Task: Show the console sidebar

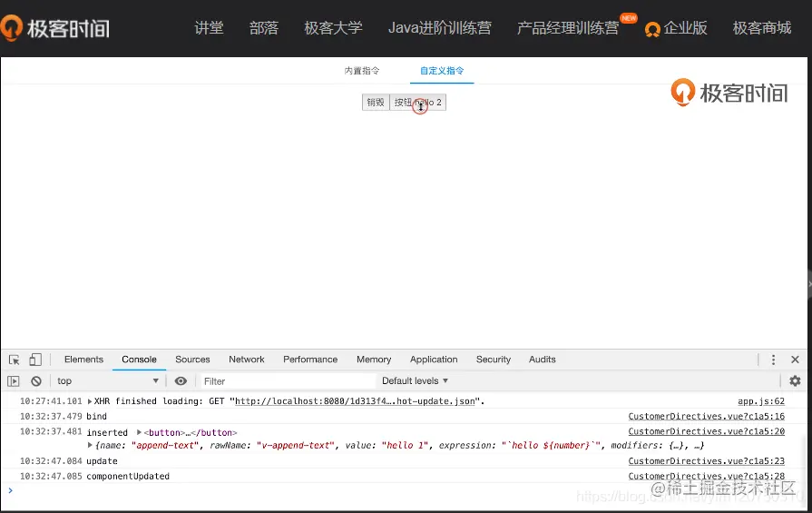Action: click(x=14, y=381)
